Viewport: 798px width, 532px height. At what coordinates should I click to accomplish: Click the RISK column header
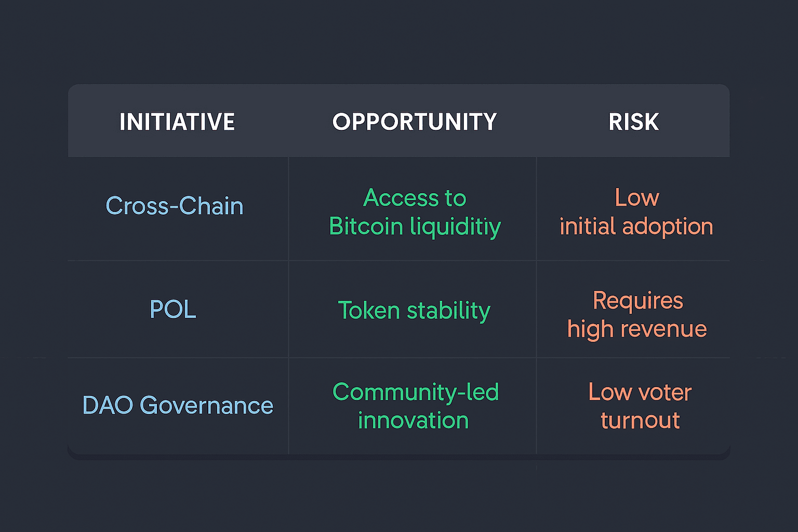[x=633, y=122]
